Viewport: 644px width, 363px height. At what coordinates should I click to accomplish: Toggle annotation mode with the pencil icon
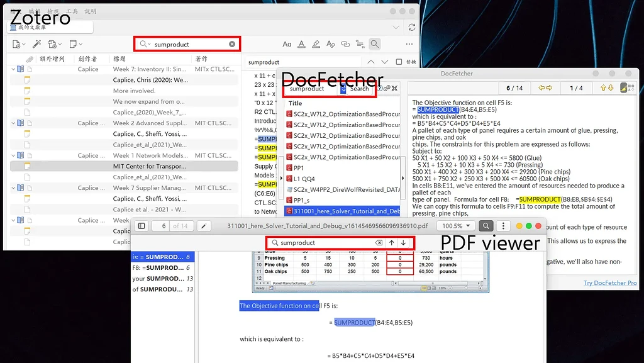(204, 225)
